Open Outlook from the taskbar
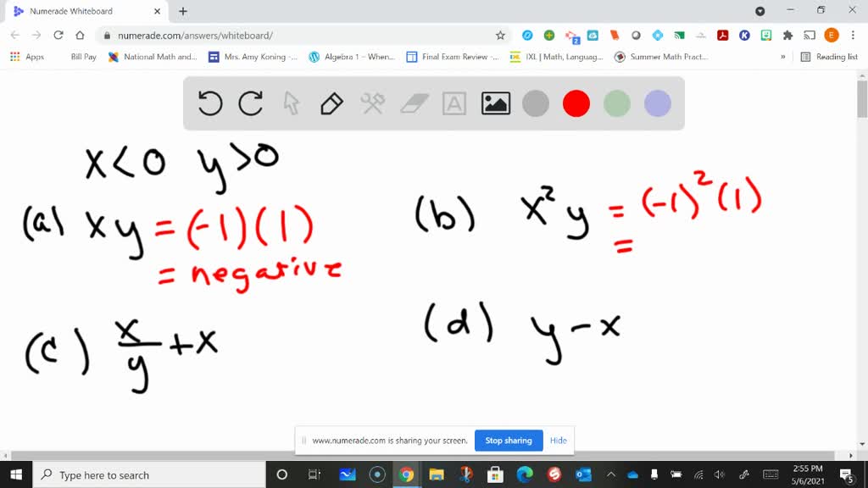 click(583, 474)
